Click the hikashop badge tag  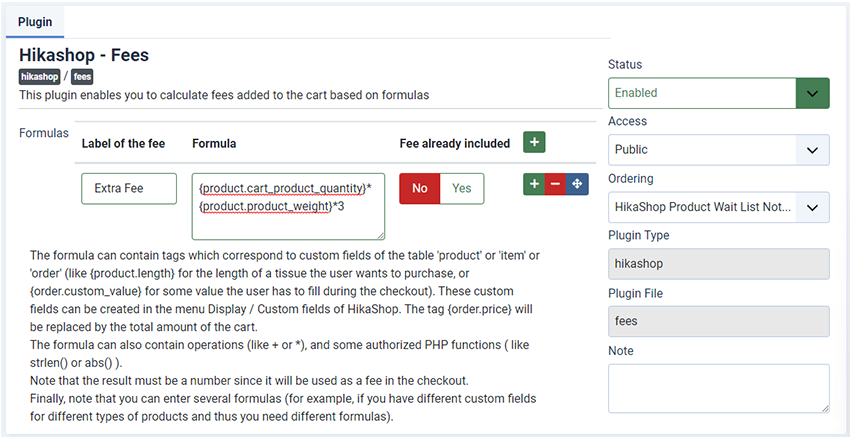39,77
